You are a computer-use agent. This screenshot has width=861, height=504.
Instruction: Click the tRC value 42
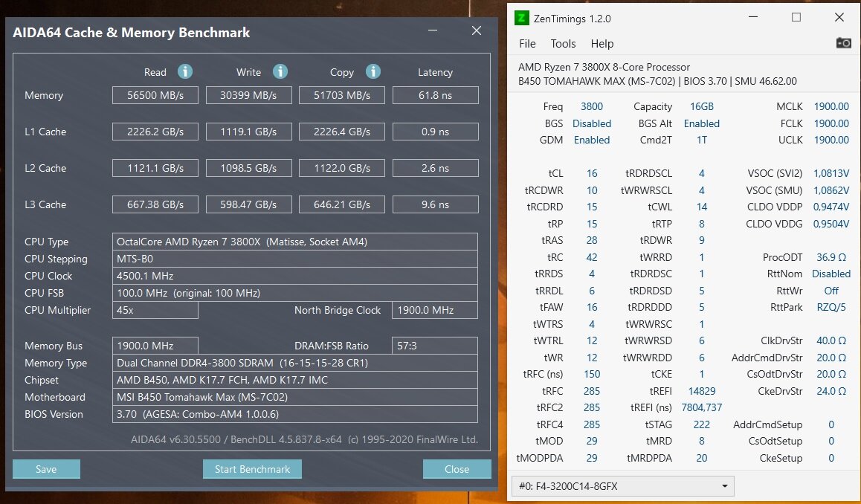(x=591, y=257)
